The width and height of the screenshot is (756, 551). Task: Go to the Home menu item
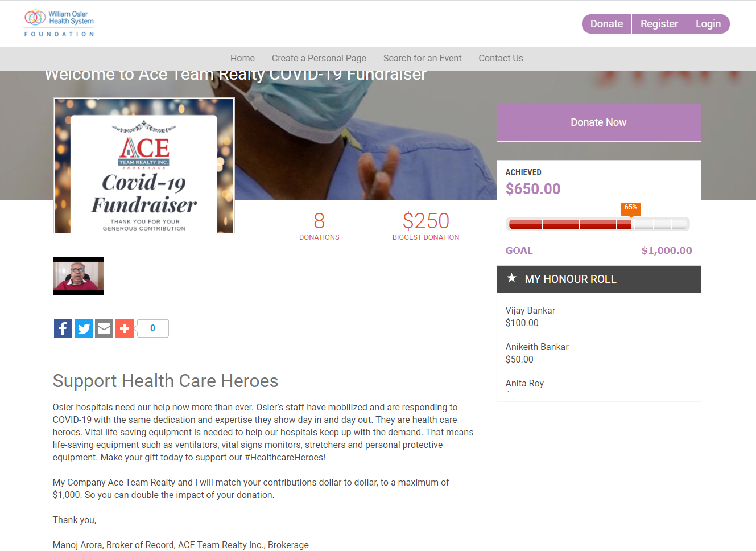pos(242,59)
